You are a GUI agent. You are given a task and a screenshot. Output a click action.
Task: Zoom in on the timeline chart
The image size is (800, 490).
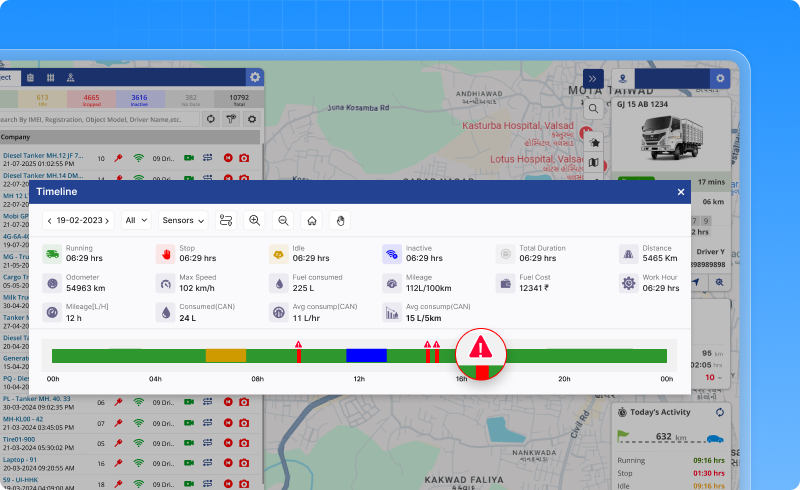254,220
